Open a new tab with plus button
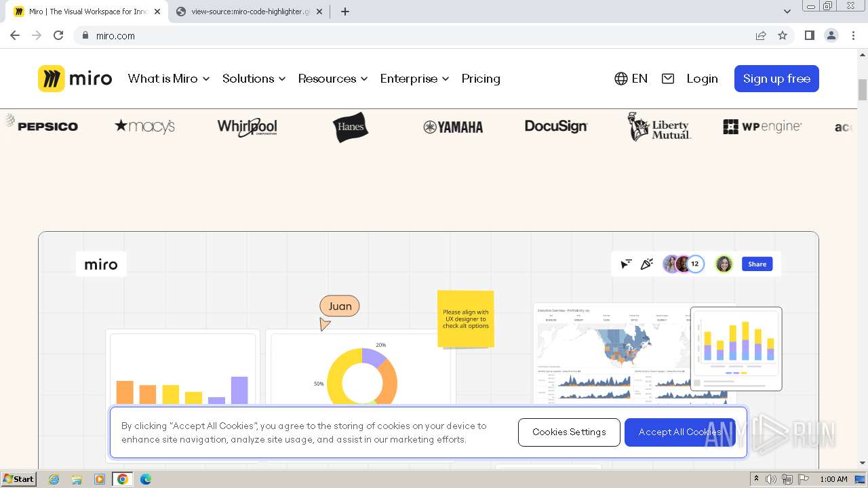 click(x=345, y=12)
